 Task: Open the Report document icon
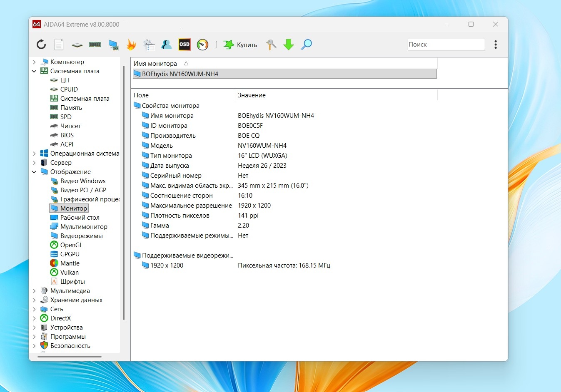[59, 45]
